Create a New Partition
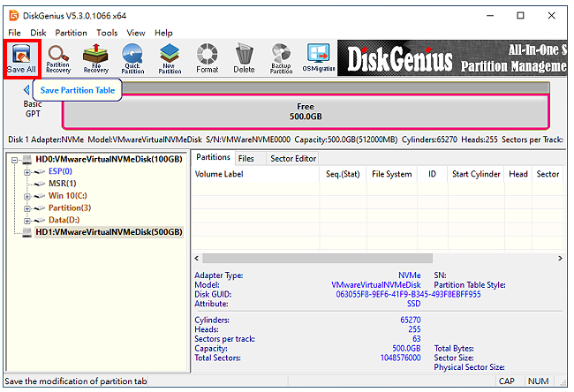The image size is (574, 392). tap(170, 58)
